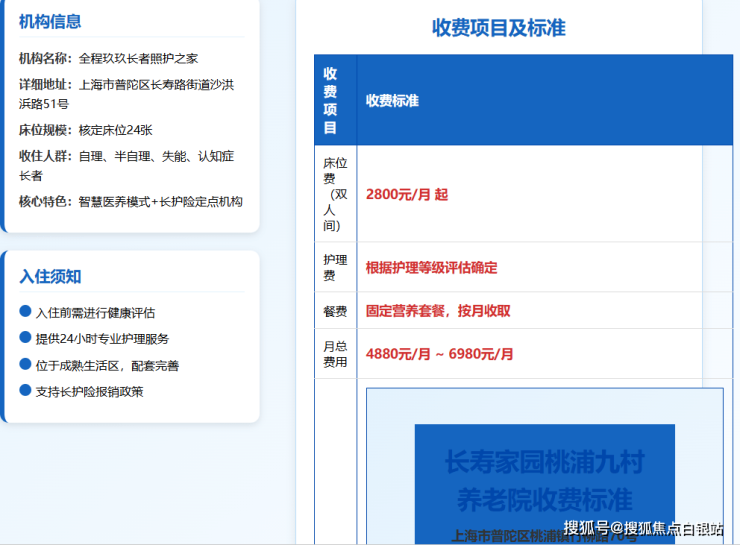This screenshot has width=740, height=545.
Task: Click 固定营养套餐，按月收取 cell
Action: click(545, 310)
